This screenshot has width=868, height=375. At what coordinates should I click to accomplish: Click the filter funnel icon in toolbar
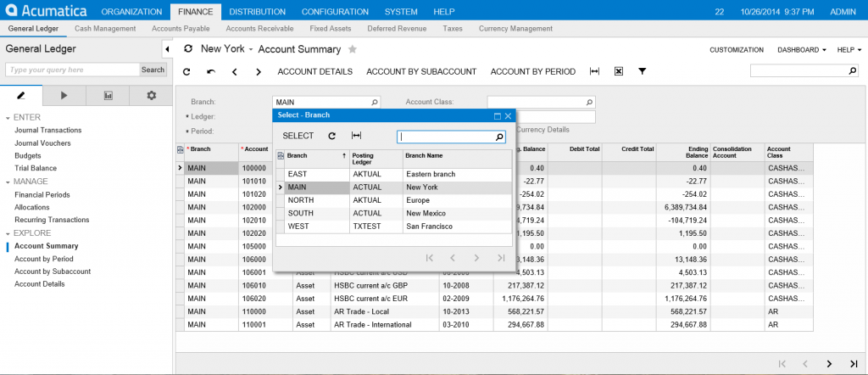[643, 71]
